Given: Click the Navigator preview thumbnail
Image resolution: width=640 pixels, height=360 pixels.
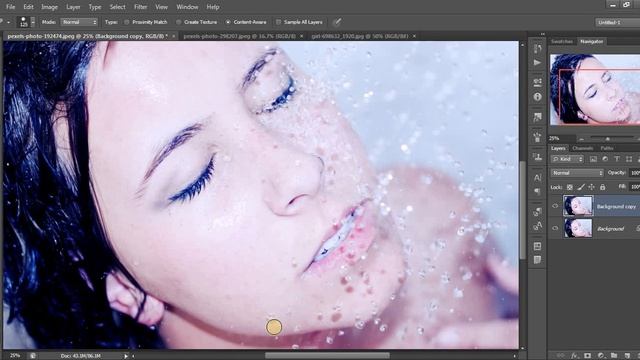Looking at the screenshot, I should click(x=595, y=89).
